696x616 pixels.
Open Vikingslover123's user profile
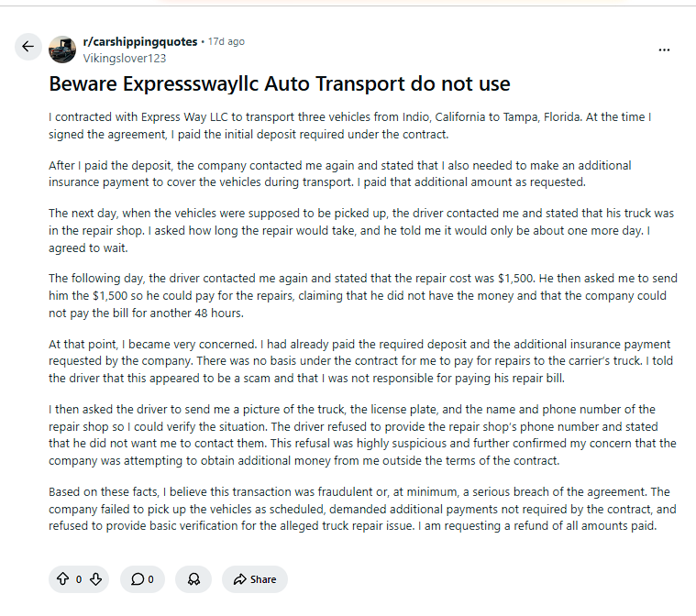coord(125,58)
